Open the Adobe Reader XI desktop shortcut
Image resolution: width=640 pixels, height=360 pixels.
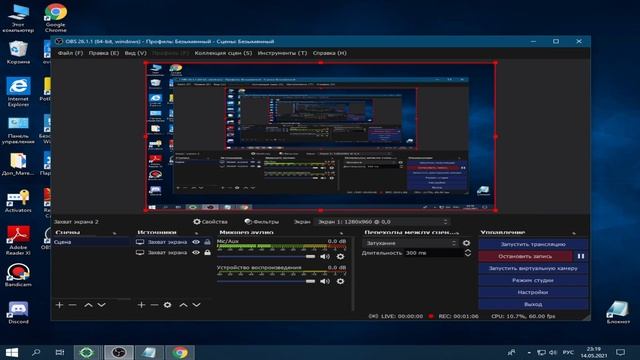pyautogui.click(x=18, y=240)
